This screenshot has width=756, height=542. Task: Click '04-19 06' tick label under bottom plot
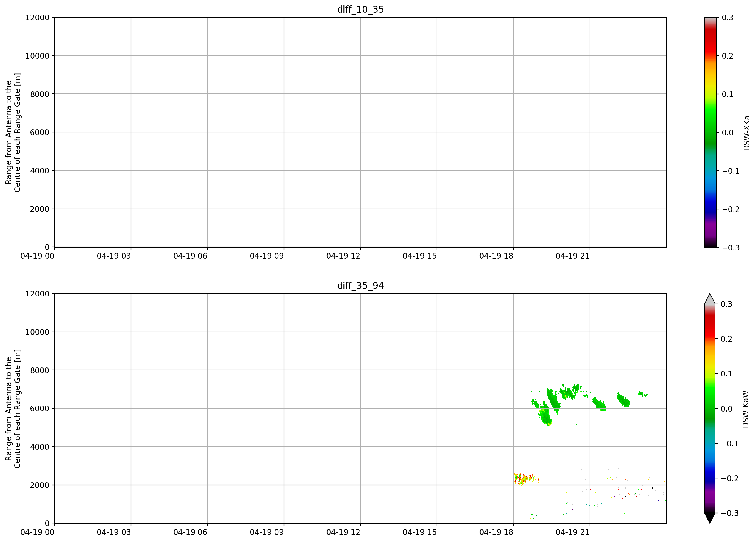pos(190,532)
